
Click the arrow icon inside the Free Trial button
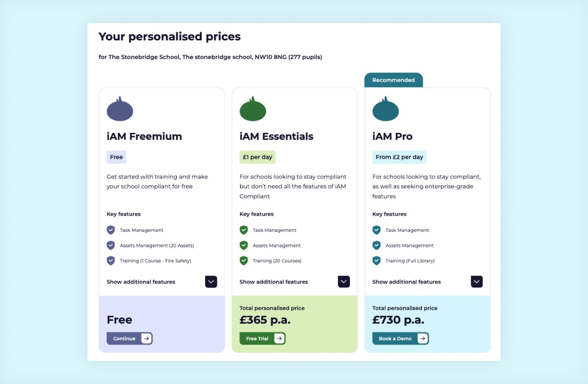[279, 338]
